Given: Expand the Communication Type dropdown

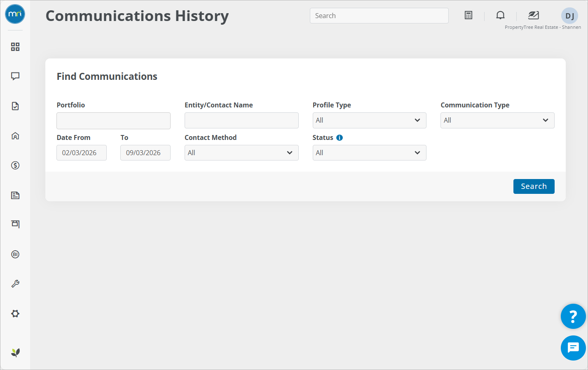Looking at the screenshot, I should tap(497, 120).
